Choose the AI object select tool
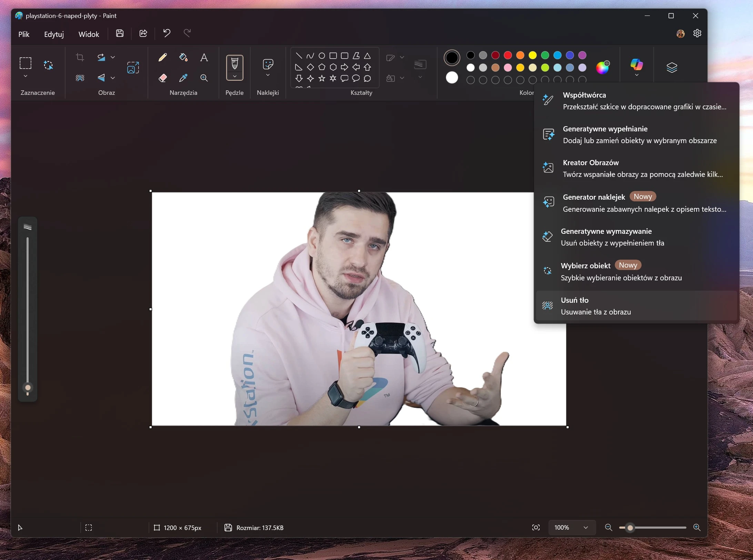The height and width of the screenshot is (560, 753). [x=48, y=65]
